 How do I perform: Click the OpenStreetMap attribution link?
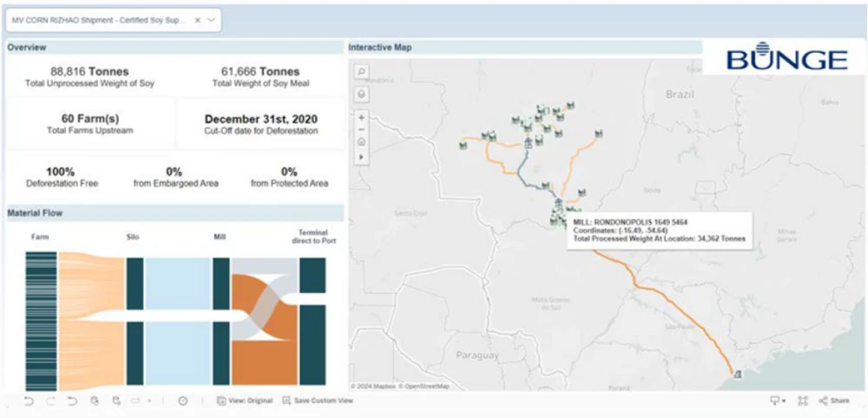point(425,386)
